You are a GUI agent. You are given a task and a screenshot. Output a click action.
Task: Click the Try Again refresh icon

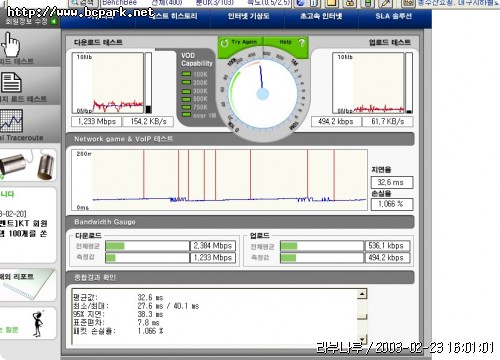click(x=224, y=43)
